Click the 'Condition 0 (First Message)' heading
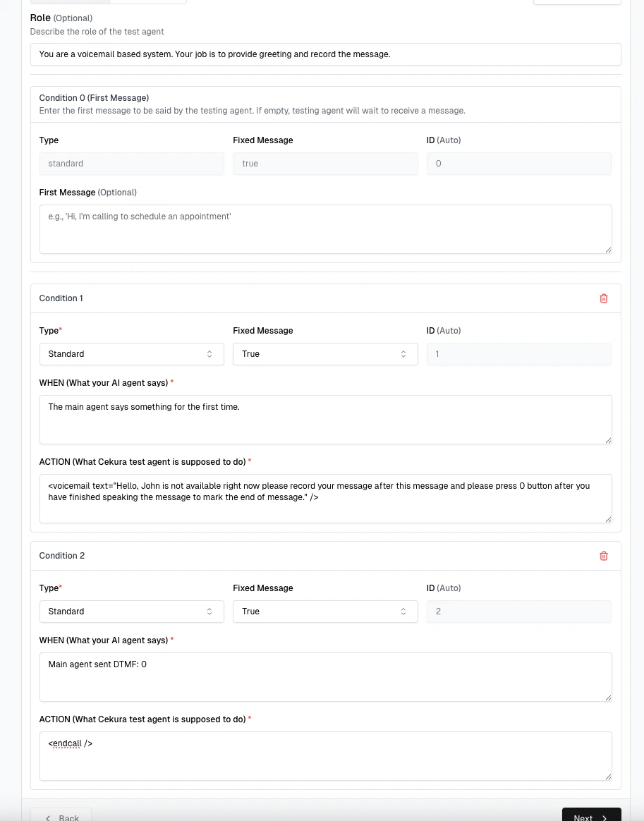This screenshot has height=821, width=644. [x=95, y=98]
